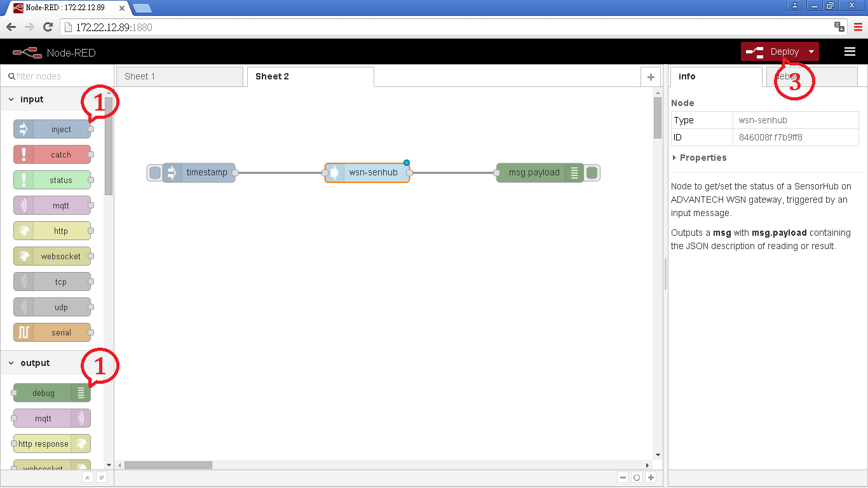Click the filter nodes search field
This screenshot has height=488, width=868.
(57, 76)
